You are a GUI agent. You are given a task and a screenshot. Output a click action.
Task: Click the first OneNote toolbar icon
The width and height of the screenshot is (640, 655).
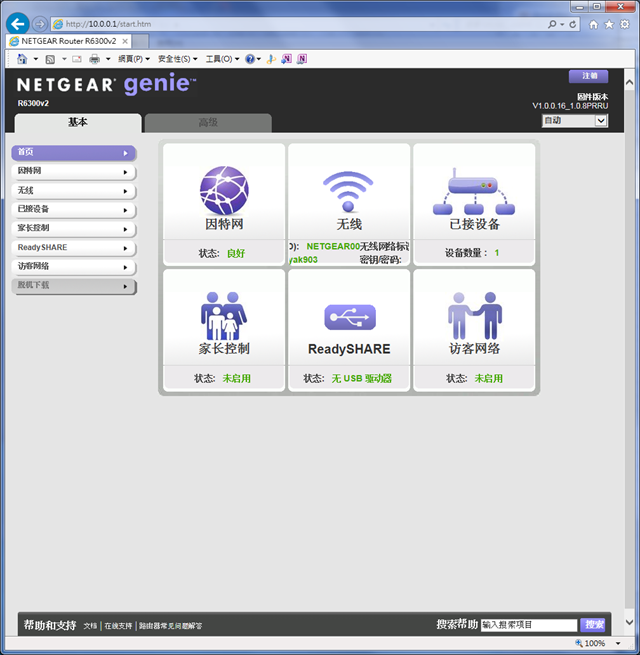286,59
